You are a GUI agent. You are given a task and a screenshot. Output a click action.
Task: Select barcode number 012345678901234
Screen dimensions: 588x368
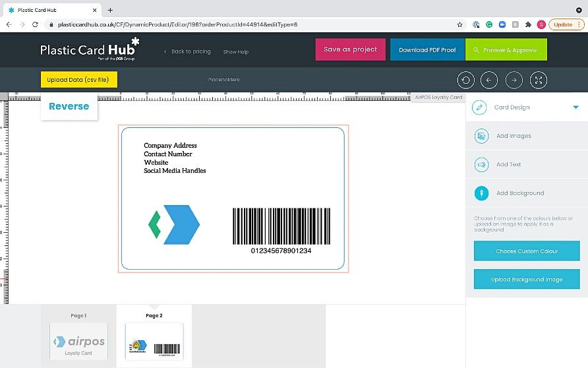[281, 251]
